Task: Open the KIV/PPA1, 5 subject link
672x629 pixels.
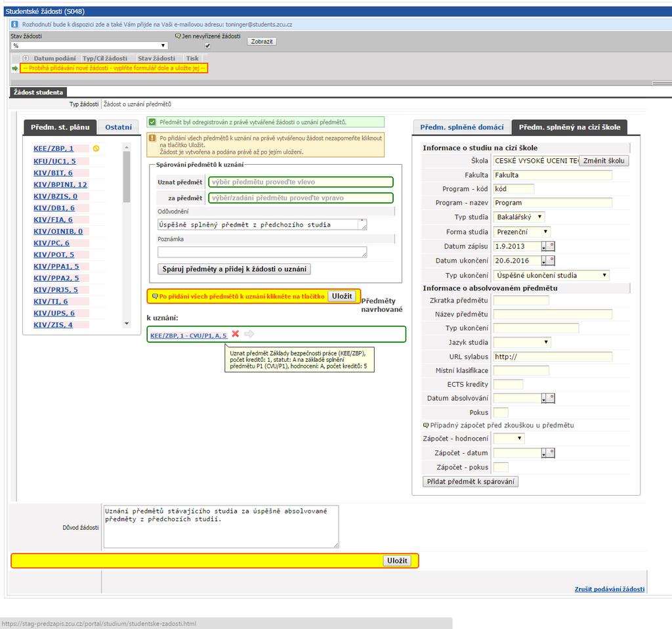Action: pyautogui.click(x=56, y=267)
